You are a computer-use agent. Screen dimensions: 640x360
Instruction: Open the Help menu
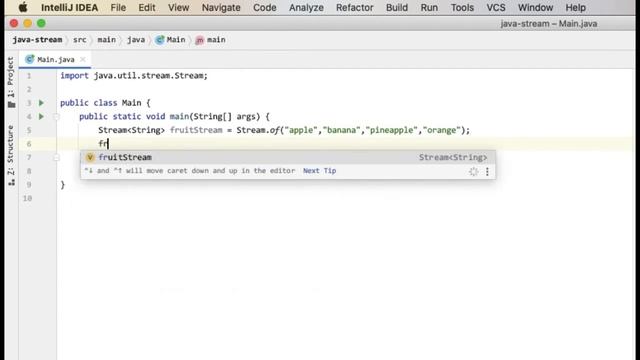click(x=576, y=7)
